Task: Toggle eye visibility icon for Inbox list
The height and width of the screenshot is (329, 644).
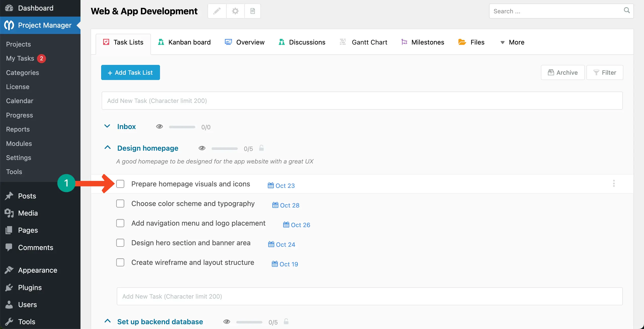Action: click(x=159, y=127)
